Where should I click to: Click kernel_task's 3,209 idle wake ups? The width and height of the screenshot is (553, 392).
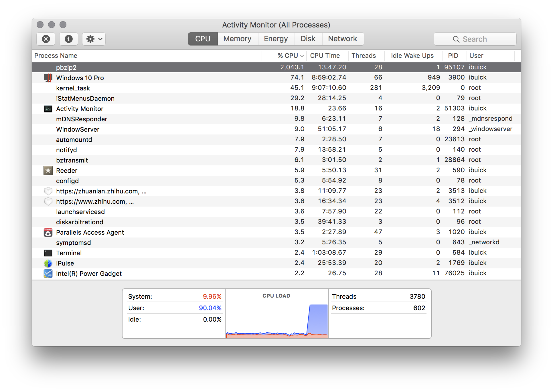point(431,88)
